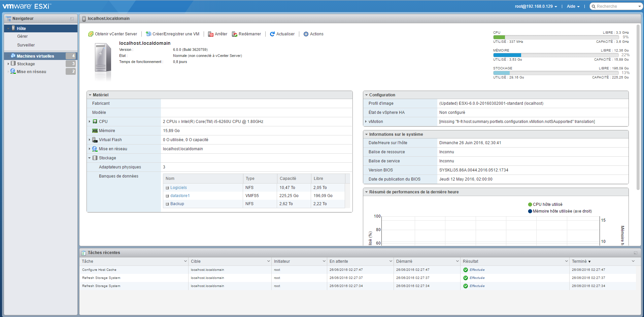Screen dimensions: 644x317
Task: Maximize the Tâches récentes panel icon
Action: [636, 253]
